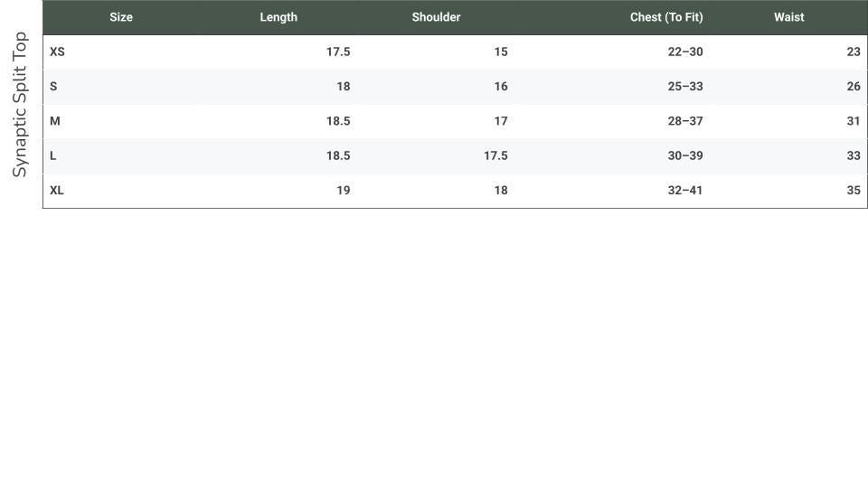Click the Shoulder column header
Screen dimensions: 868x488
tap(436, 17)
